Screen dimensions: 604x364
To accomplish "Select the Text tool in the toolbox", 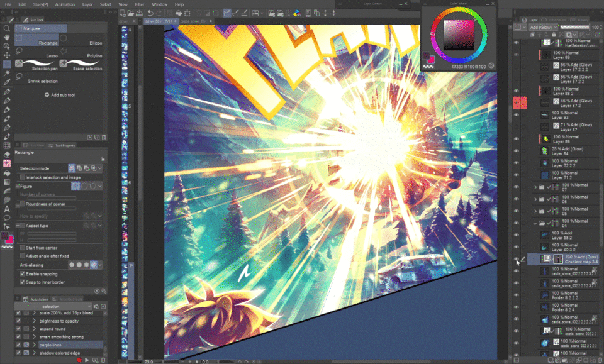I will click(x=7, y=209).
